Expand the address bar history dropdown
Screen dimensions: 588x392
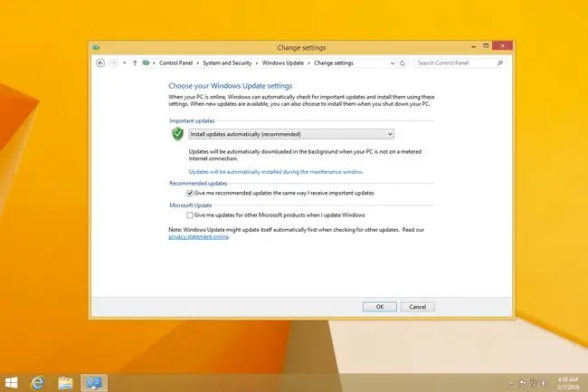pyautogui.click(x=393, y=63)
